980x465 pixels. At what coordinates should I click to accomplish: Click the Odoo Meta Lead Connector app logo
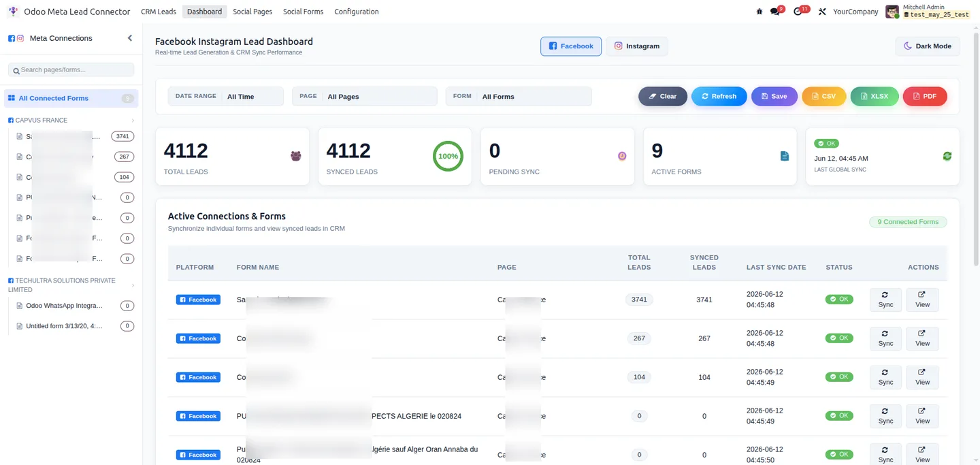pyautogui.click(x=13, y=12)
